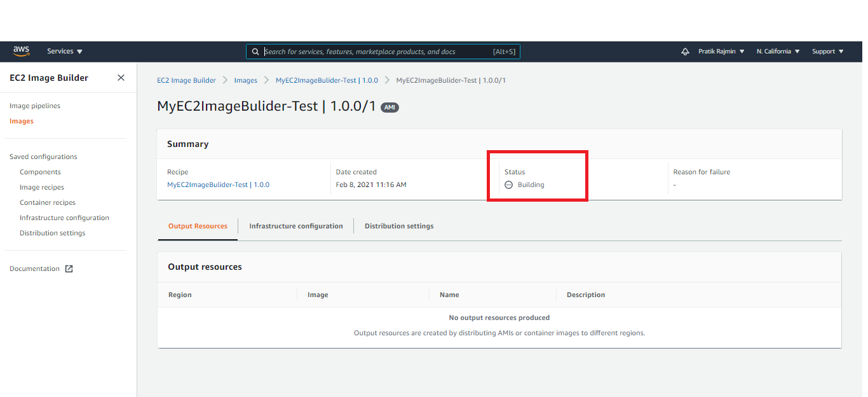
Task: Open Image recipes in sidebar
Action: tap(42, 187)
